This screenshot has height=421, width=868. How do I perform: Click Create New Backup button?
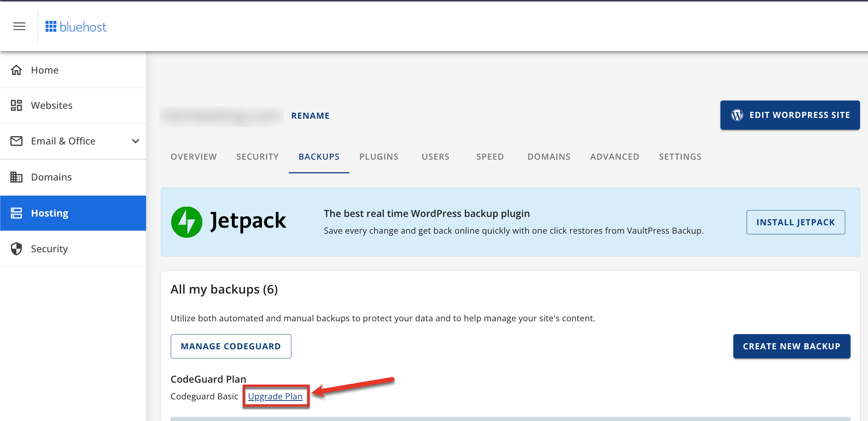pos(791,346)
